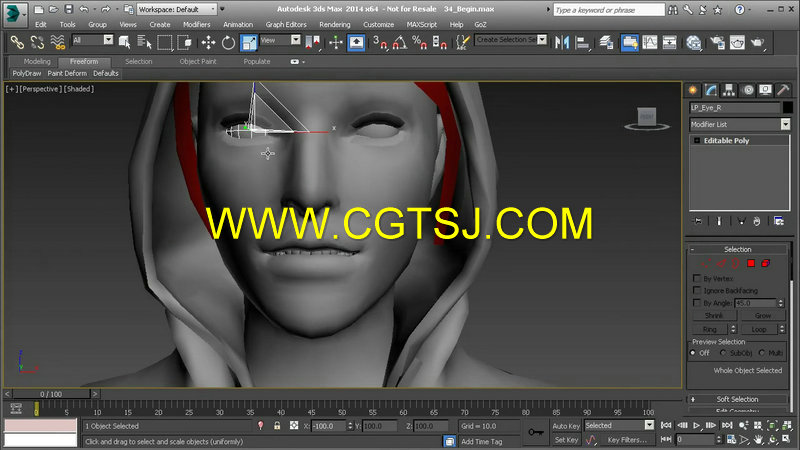Enable the Ignore Backfacing checkbox
The image size is (800, 450).
(697, 290)
